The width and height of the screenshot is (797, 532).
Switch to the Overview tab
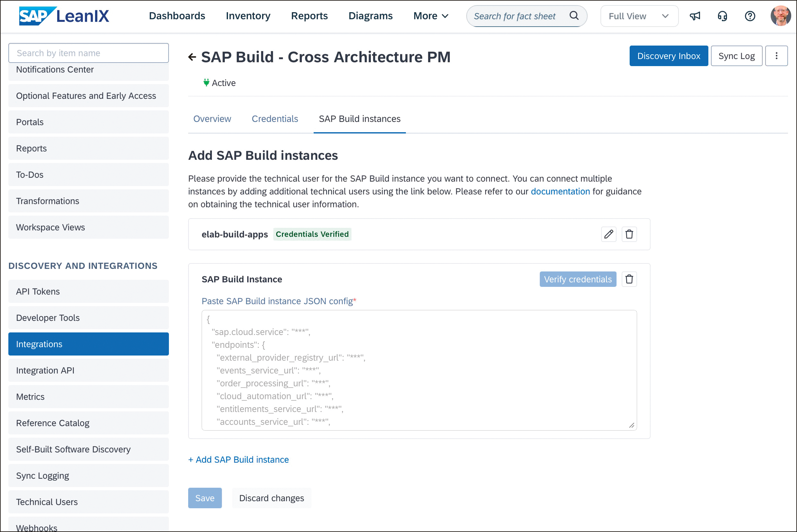coord(212,119)
